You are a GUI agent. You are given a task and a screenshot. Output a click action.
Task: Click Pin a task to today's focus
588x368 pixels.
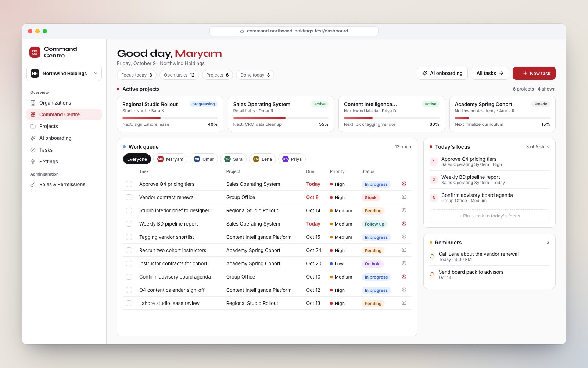click(490, 216)
